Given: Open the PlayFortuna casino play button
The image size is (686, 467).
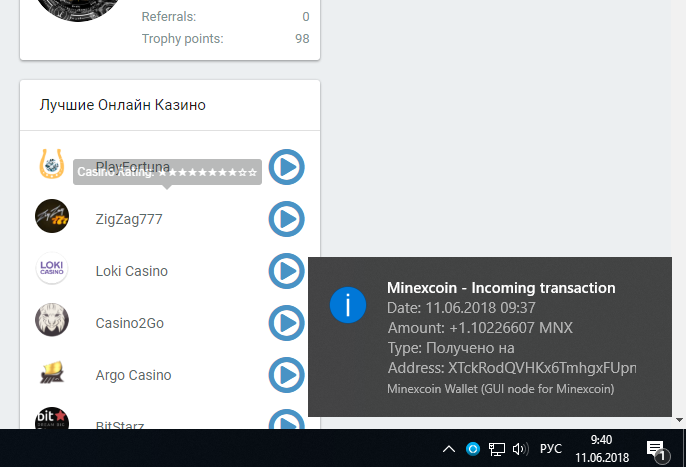Looking at the screenshot, I should click(287, 167).
